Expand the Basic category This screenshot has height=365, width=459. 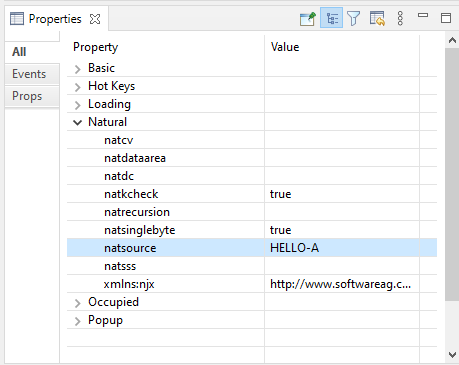pyautogui.click(x=78, y=69)
